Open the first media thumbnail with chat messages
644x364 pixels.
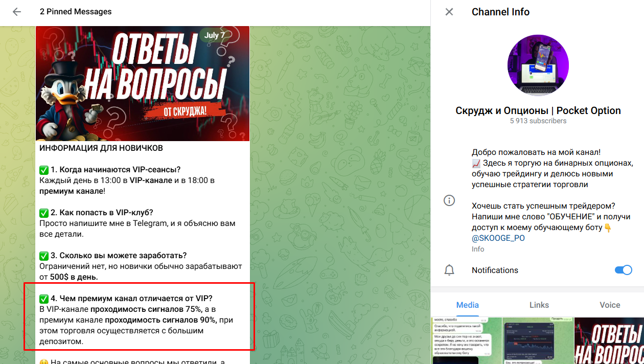point(466,340)
